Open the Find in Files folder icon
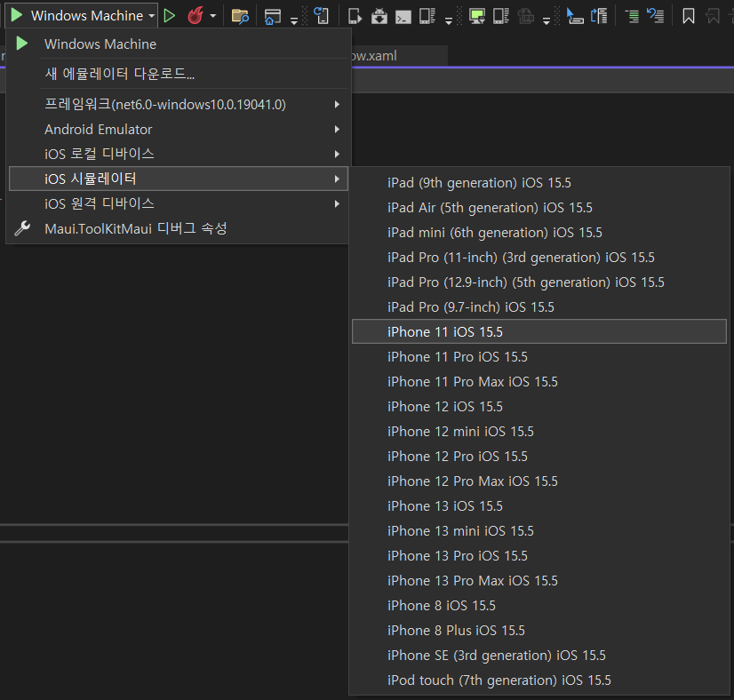 click(240, 16)
